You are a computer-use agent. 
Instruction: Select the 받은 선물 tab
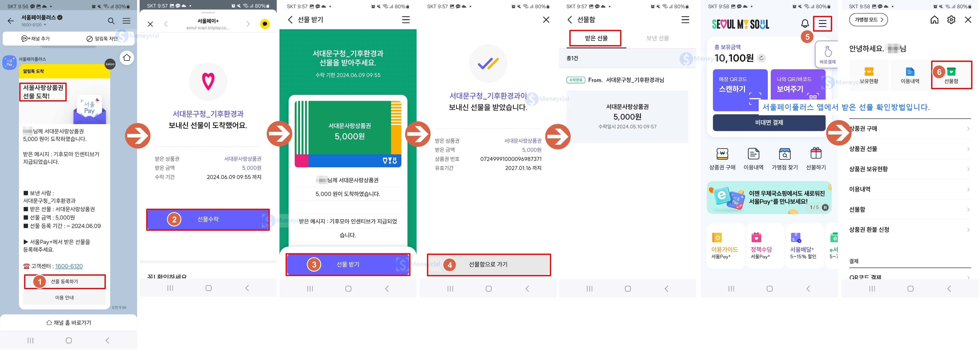tap(596, 38)
